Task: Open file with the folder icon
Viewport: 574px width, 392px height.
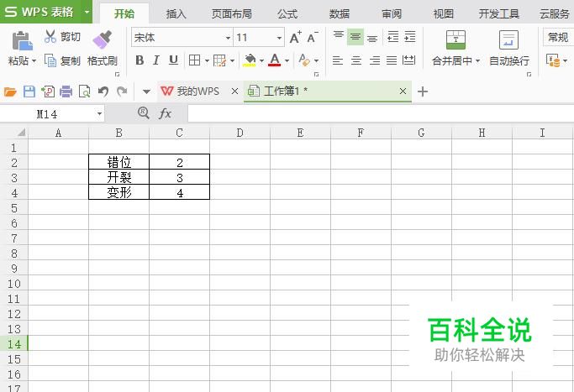Action: 10,91
